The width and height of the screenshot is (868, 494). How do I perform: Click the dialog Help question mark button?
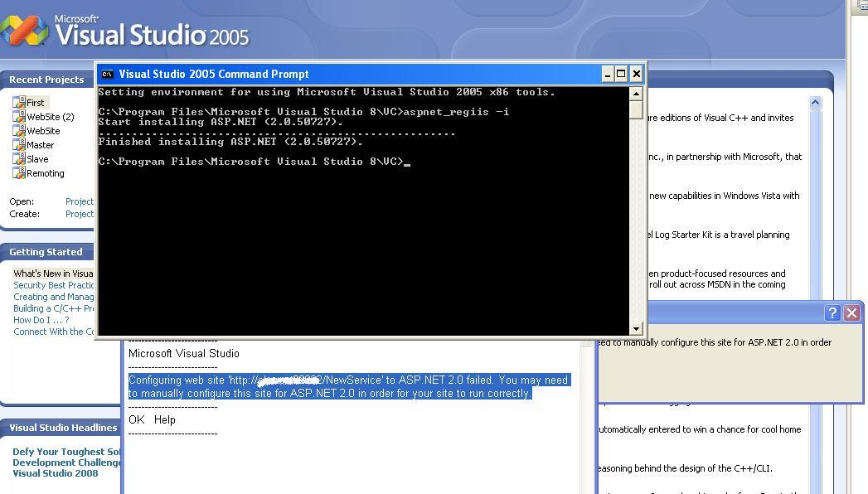(832, 313)
